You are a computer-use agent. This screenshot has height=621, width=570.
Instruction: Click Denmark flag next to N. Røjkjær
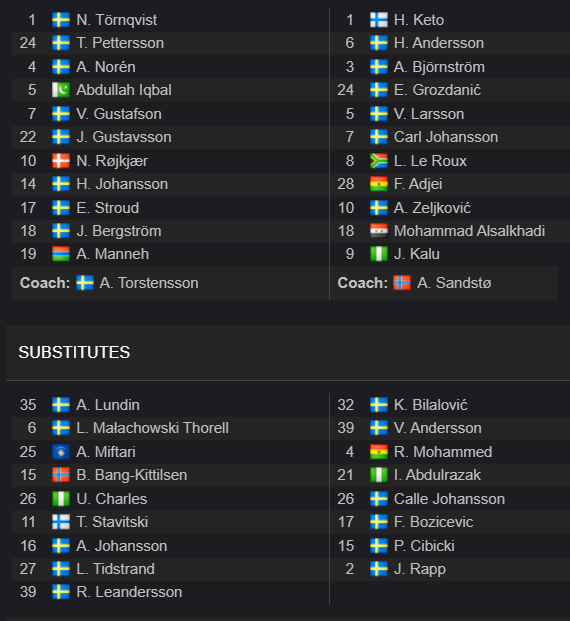(x=61, y=161)
